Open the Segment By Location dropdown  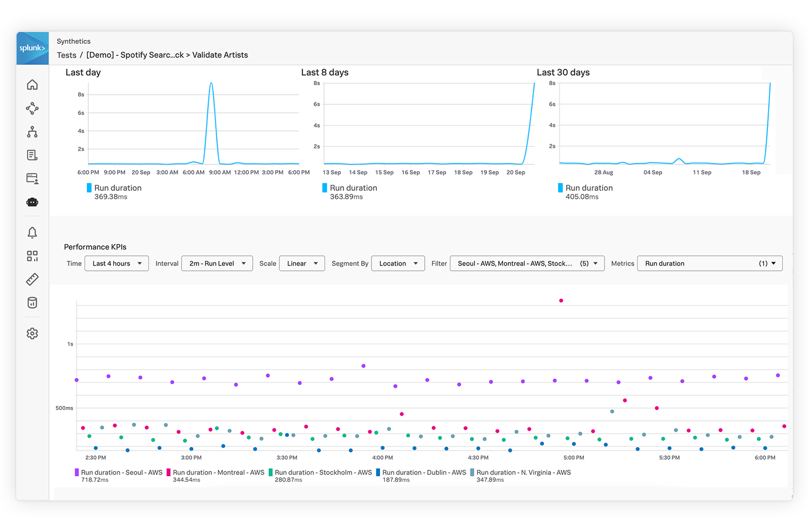(x=398, y=263)
